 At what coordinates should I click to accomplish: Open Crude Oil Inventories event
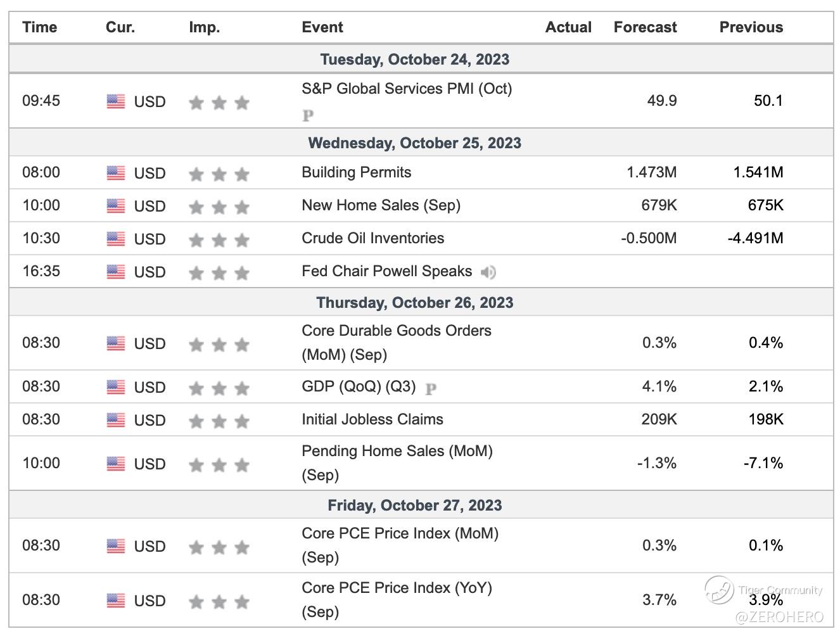point(372,238)
